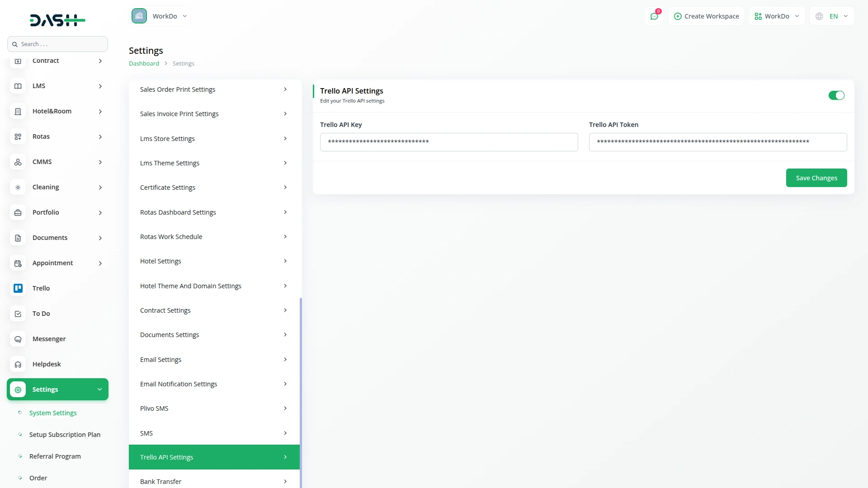This screenshot has width=868, height=488.
Task: Click inside the Trello API Key field
Action: (x=448, y=142)
